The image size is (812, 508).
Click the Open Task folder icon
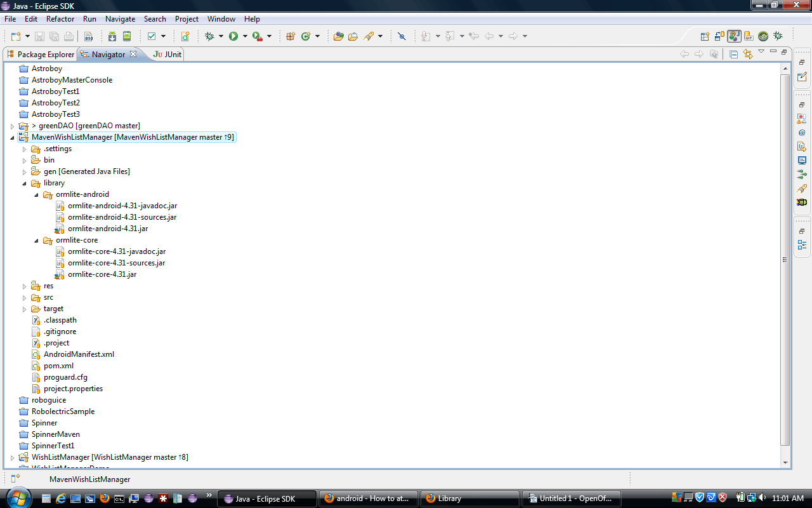tap(353, 36)
